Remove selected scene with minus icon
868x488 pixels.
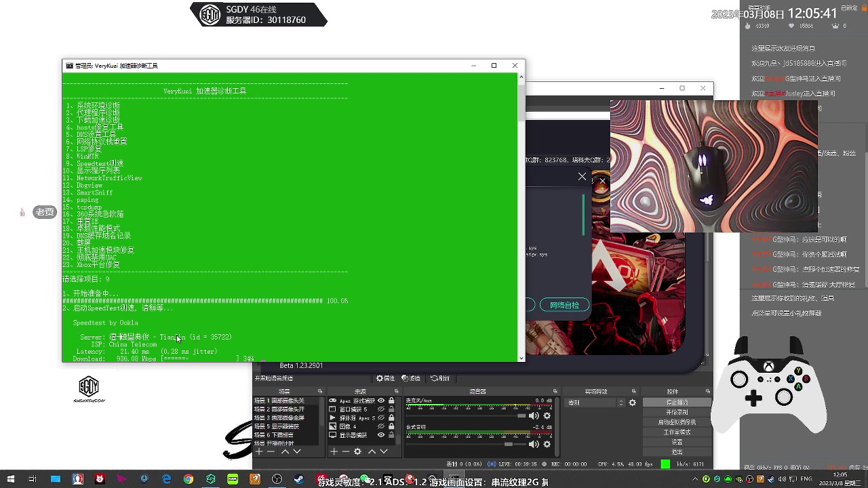pos(271,451)
